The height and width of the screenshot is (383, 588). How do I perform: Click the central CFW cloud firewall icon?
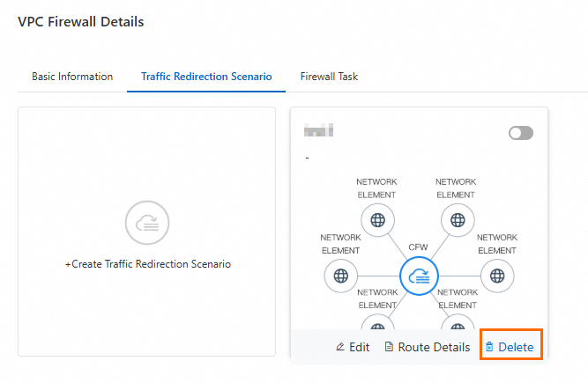[419, 276]
